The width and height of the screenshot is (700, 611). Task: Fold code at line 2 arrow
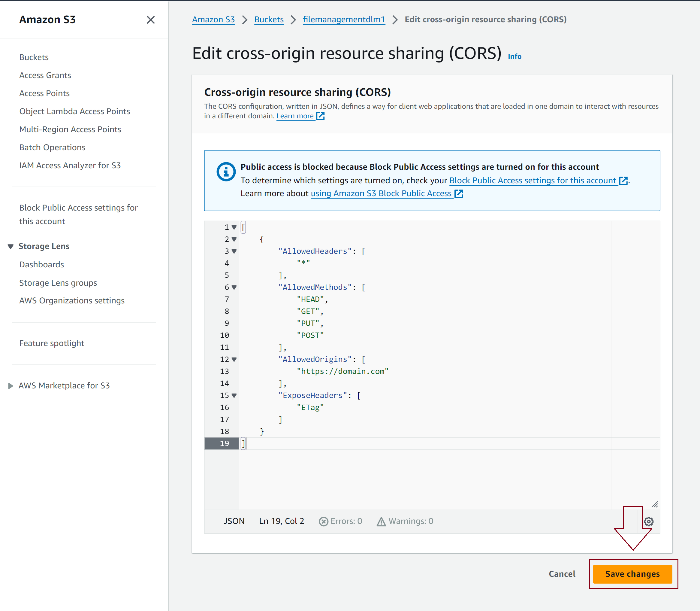tap(234, 239)
